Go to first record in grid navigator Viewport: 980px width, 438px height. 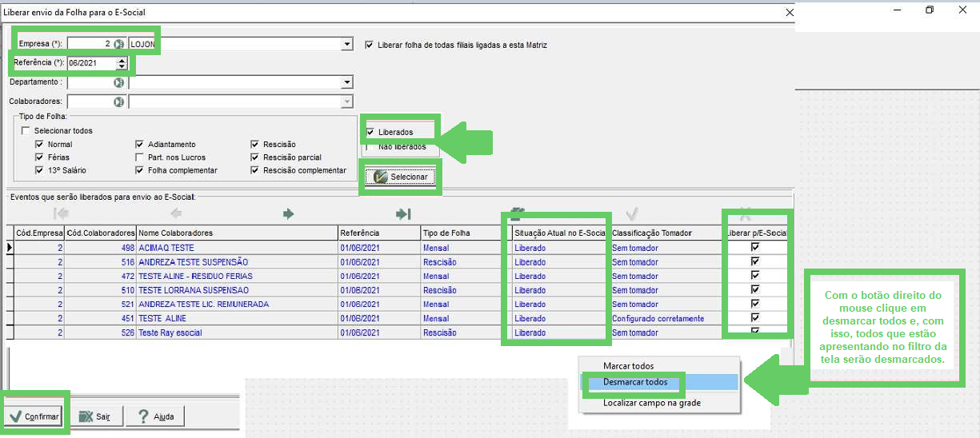tap(61, 213)
